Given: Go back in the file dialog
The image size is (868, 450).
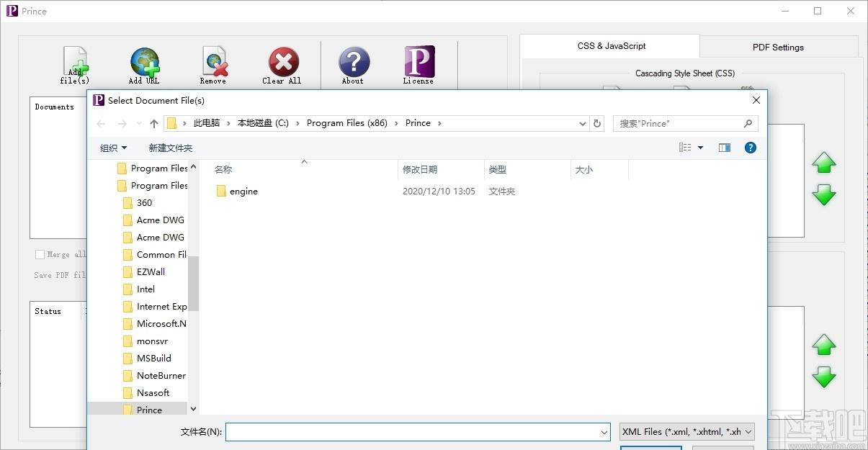Looking at the screenshot, I should (x=102, y=124).
